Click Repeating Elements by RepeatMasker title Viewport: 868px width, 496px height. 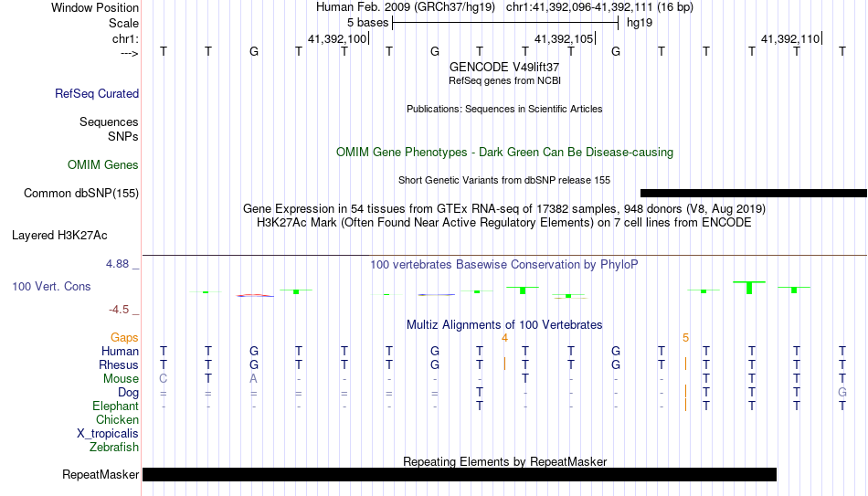(505, 461)
